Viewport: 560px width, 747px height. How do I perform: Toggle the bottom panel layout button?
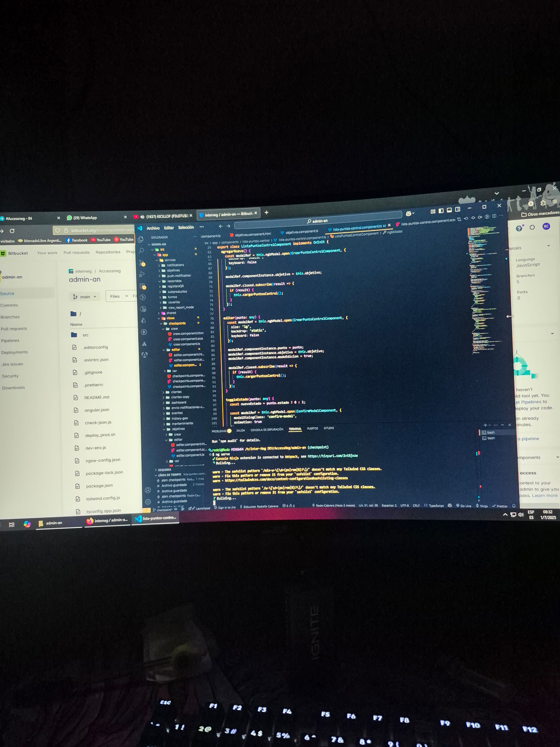click(x=449, y=210)
